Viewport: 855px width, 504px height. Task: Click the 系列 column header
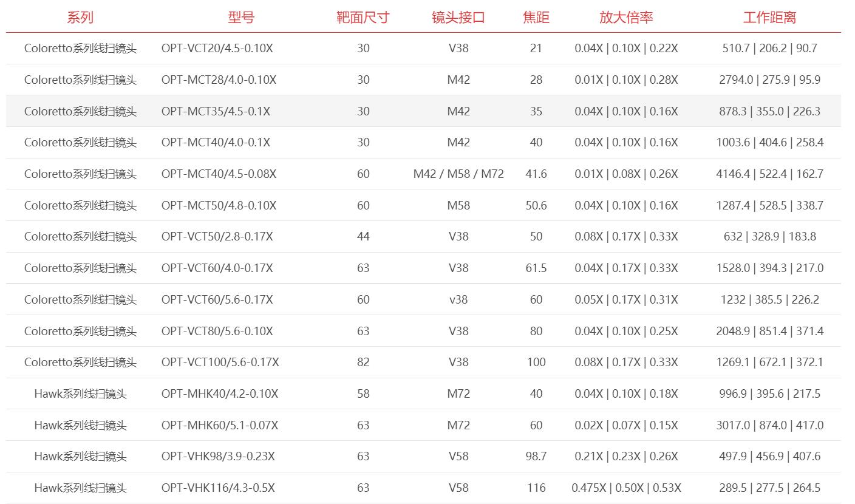pyautogui.click(x=80, y=18)
